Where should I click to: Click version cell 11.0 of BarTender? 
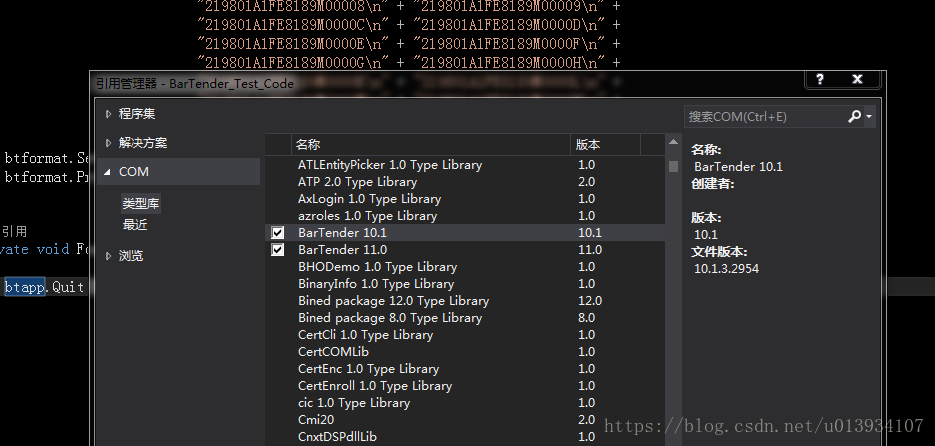click(x=590, y=250)
